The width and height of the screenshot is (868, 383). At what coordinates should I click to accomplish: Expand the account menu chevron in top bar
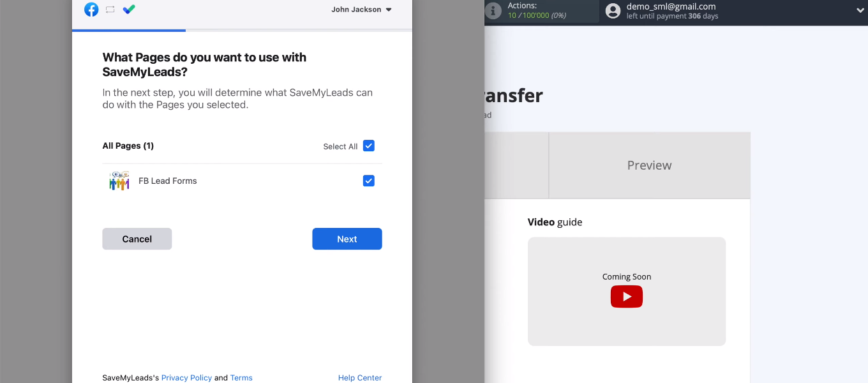point(860,11)
